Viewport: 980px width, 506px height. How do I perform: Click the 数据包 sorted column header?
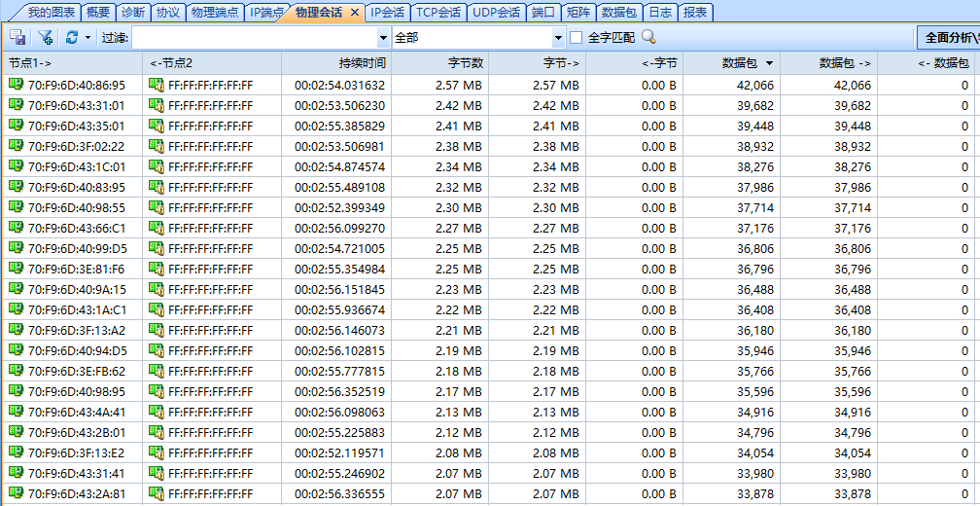pos(731,62)
